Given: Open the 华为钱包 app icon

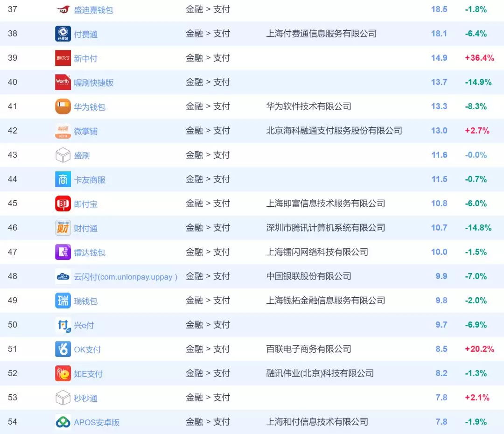Looking at the screenshot, I should 63,106.
